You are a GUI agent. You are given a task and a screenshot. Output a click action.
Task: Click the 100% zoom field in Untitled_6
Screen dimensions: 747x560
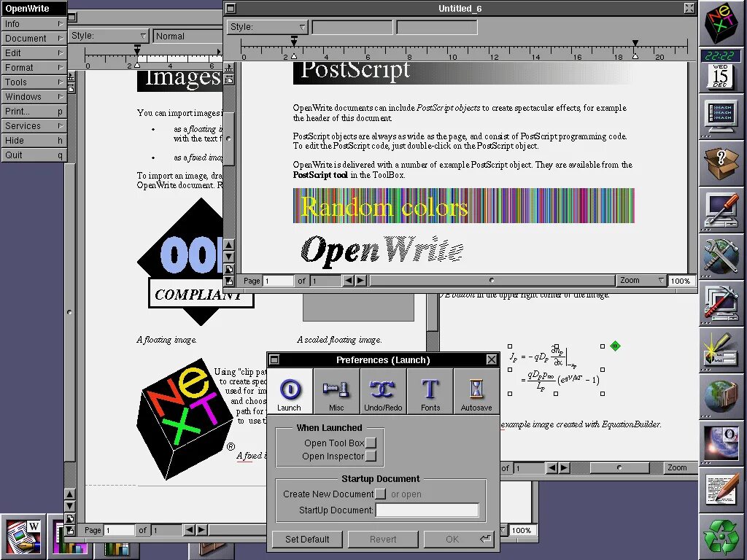coord(681,281)
